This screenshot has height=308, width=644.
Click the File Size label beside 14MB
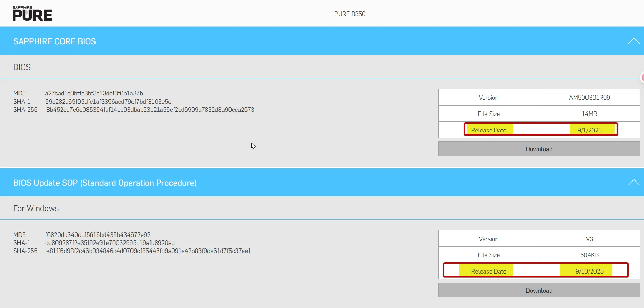(x=489, y=114)
